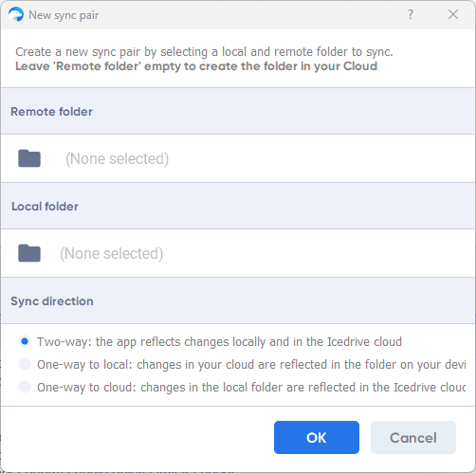Close the New sync pair dialog
Screen dimensions: 476x473
tap(453, 14)
